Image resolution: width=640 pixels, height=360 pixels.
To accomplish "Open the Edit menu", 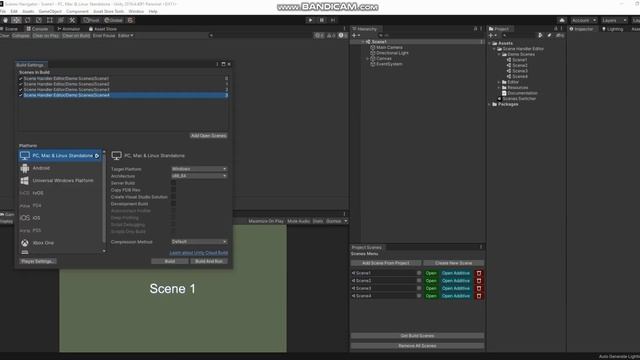I will tap(14, 11).
